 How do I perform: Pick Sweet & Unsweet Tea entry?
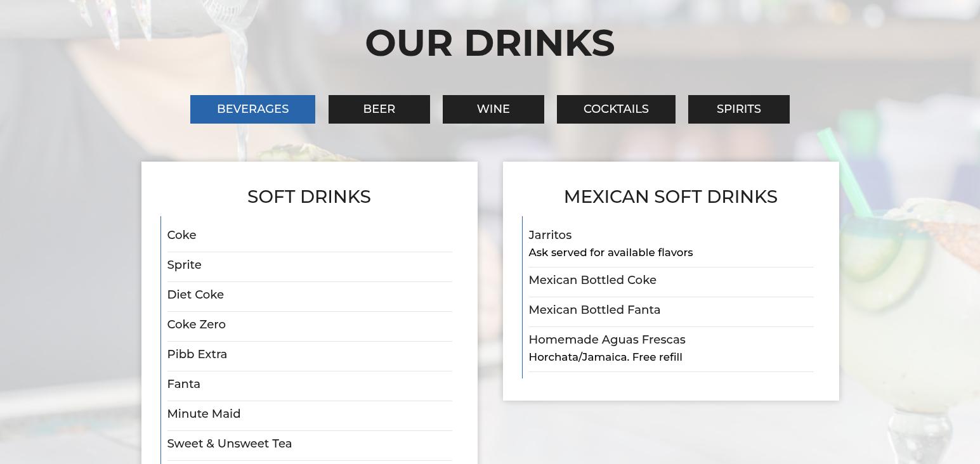click(x=229, y=444)
